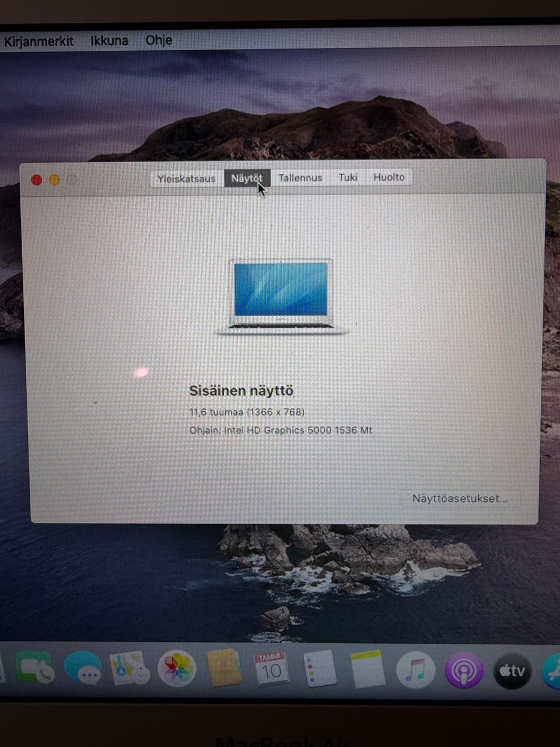Open FaceTime from the Dock
The width and height of the screenshot is (560, 747).
click(35, 669)
